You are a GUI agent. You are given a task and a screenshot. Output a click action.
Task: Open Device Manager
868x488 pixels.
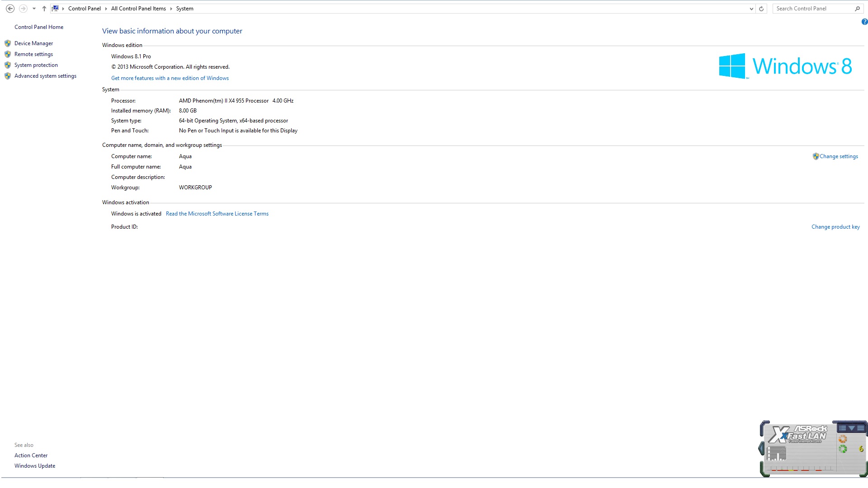(33, 43)
